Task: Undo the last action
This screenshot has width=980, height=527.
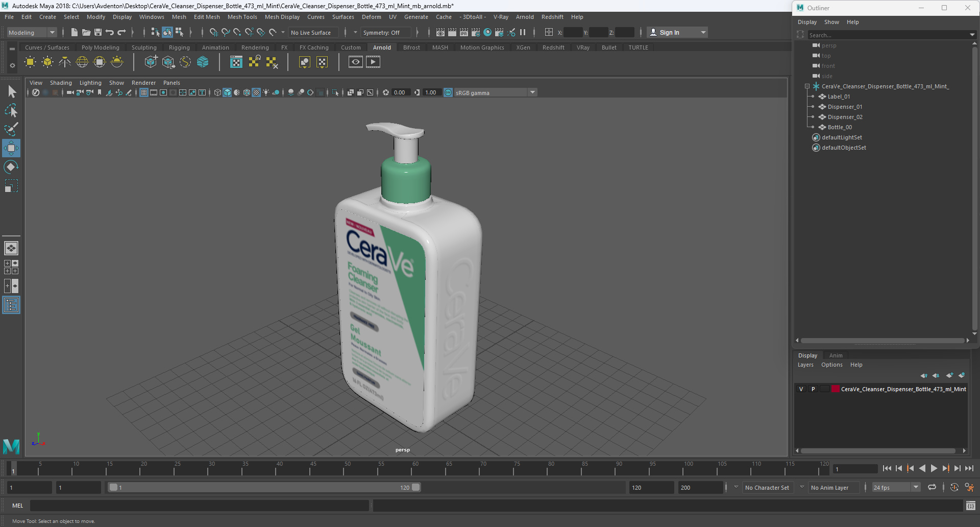Action: [110, 32]
